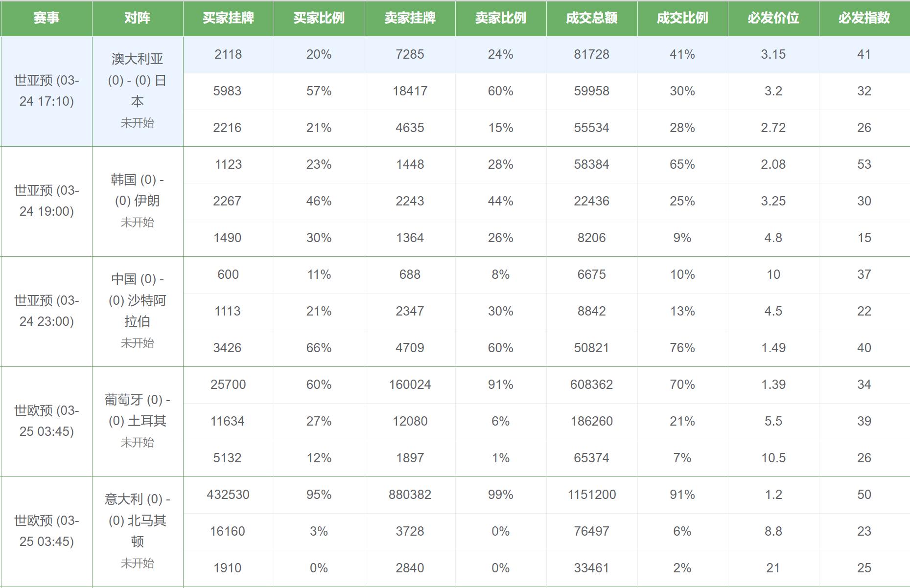Sort by the 买家挂牌 column

point(228,19)
